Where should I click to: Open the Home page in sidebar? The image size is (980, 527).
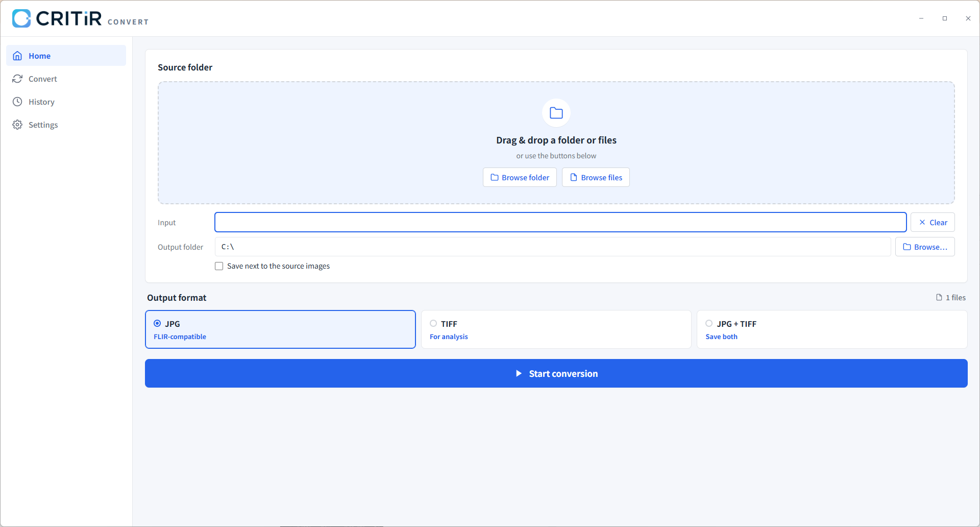[66, 56]
